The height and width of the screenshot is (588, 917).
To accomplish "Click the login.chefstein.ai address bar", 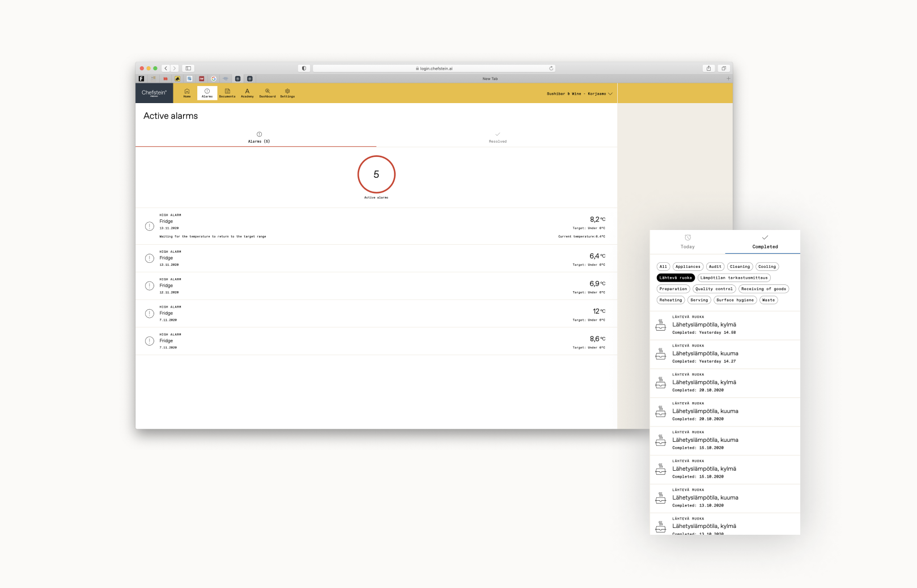I will pyautogui.click(x=434, y=69).
